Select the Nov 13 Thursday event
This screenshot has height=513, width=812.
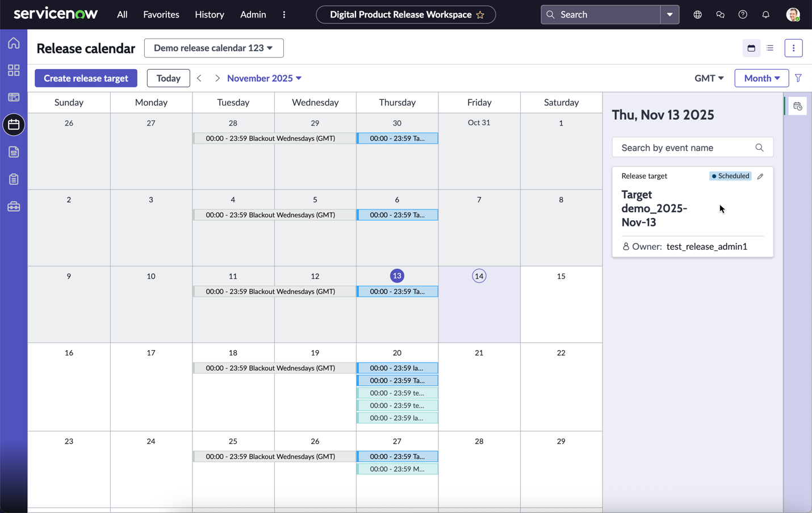397,292
